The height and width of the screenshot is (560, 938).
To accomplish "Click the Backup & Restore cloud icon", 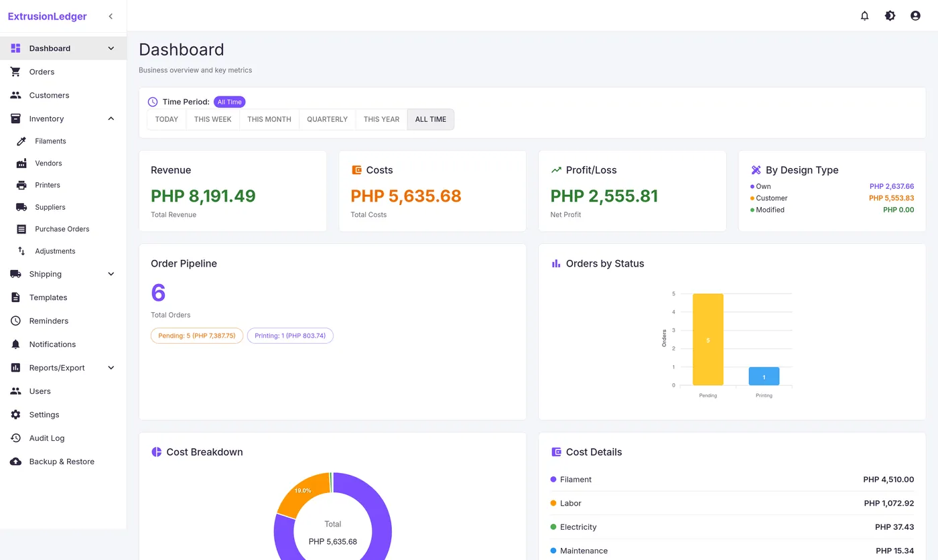I will 15,462.
